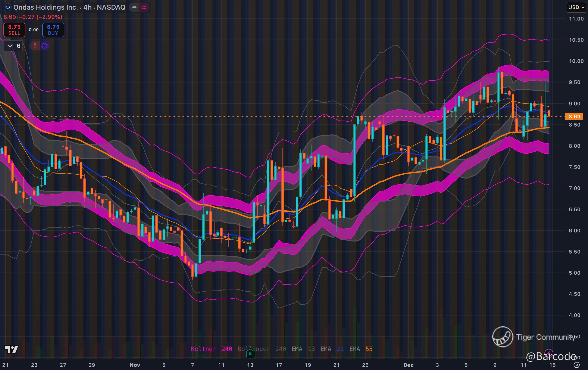This screenshot has height=370, width=588.
Task: Click the orange 8.69 current price label
Action: (574, 116)
